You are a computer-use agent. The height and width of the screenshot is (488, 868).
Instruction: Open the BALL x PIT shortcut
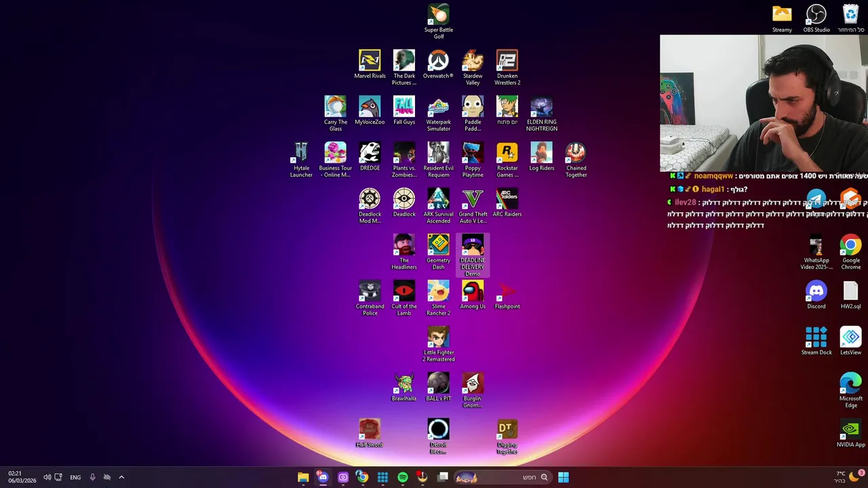tap(438, 387)
